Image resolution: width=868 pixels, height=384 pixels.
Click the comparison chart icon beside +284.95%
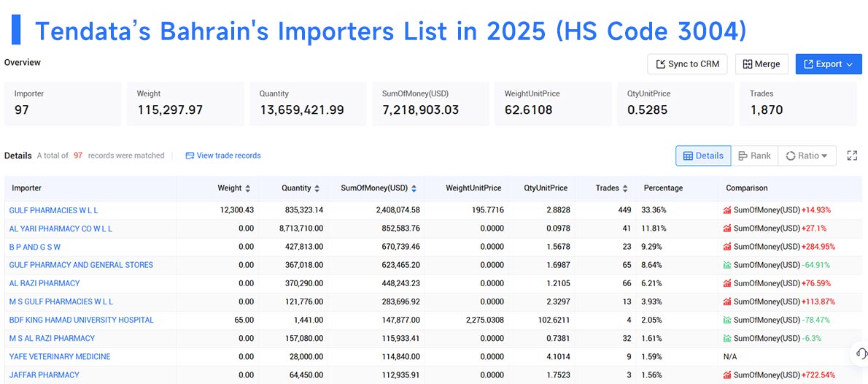tap(727, 247)
